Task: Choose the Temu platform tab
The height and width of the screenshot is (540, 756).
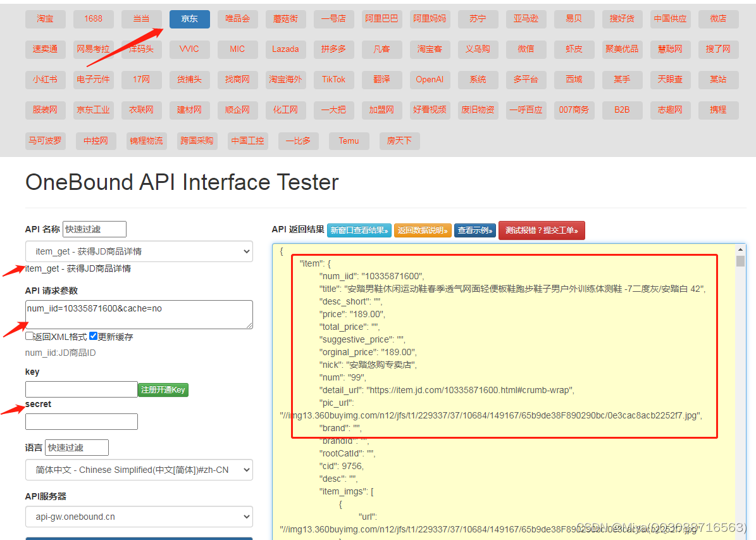Action: point(349,141)
